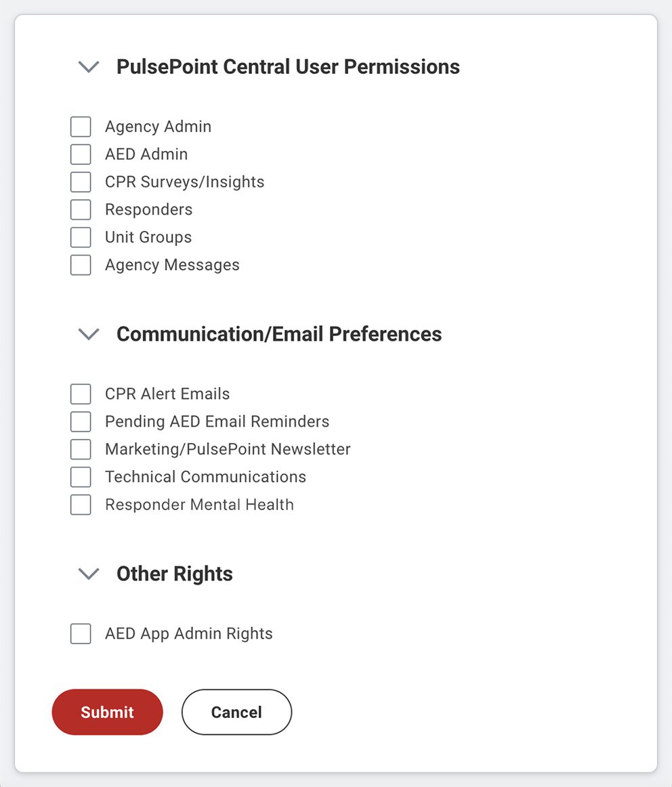
Task: Enable AED App Admin Rights
Action: [x=80, y=633]
